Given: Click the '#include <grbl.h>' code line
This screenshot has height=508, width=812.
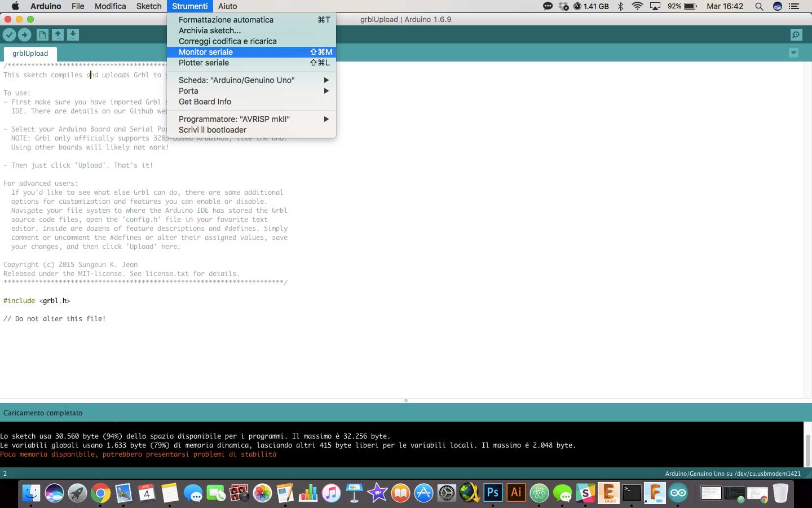Looking at the screenshot, I should click(37, 301).
